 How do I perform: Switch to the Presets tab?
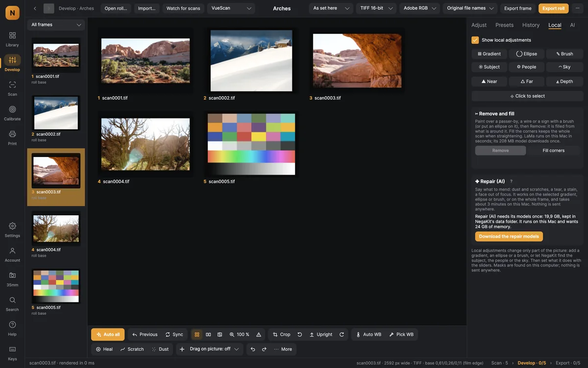[504, 25]
